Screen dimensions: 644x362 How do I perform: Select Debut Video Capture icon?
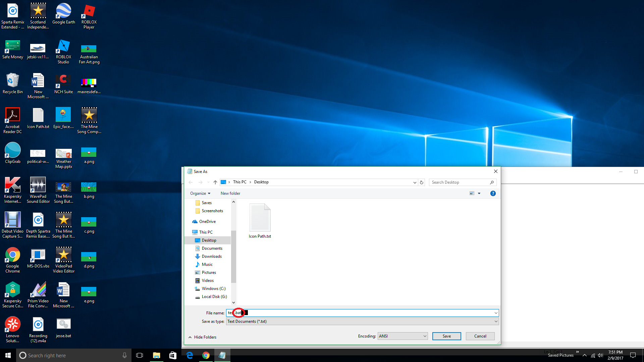13,225
